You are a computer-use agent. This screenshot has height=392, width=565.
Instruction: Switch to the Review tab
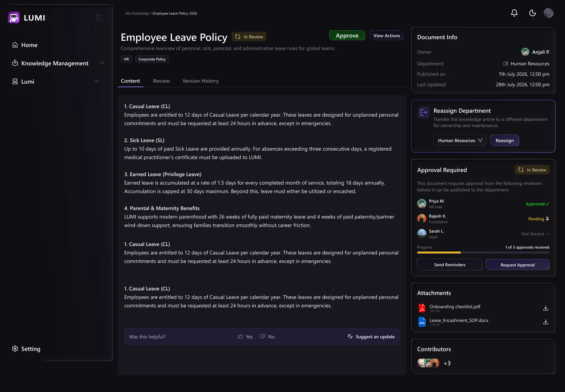click(161, 81)
